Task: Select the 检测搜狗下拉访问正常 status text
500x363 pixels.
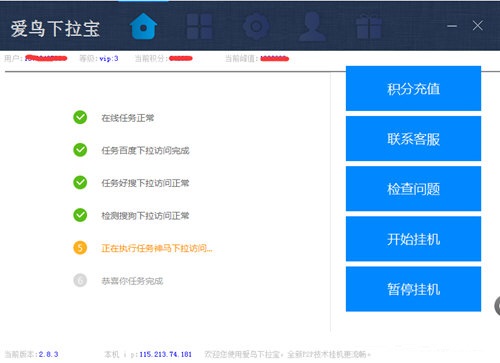Action: coord(145,215)
